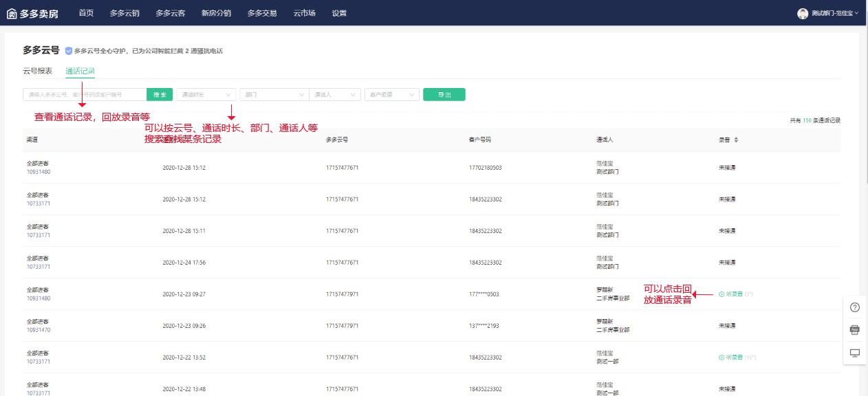The image size is (868, 396).
Task: Click customer number 17702180503
Action: click(x=485, y=168)
